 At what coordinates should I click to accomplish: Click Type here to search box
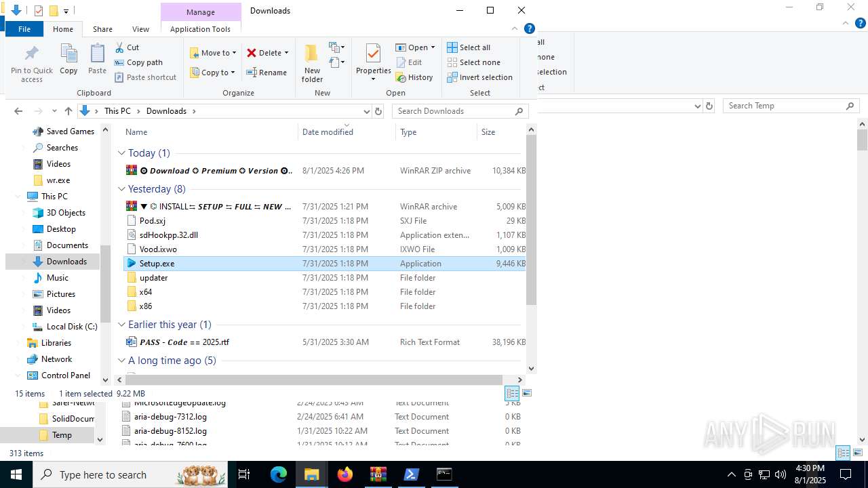tap(130, 474)
